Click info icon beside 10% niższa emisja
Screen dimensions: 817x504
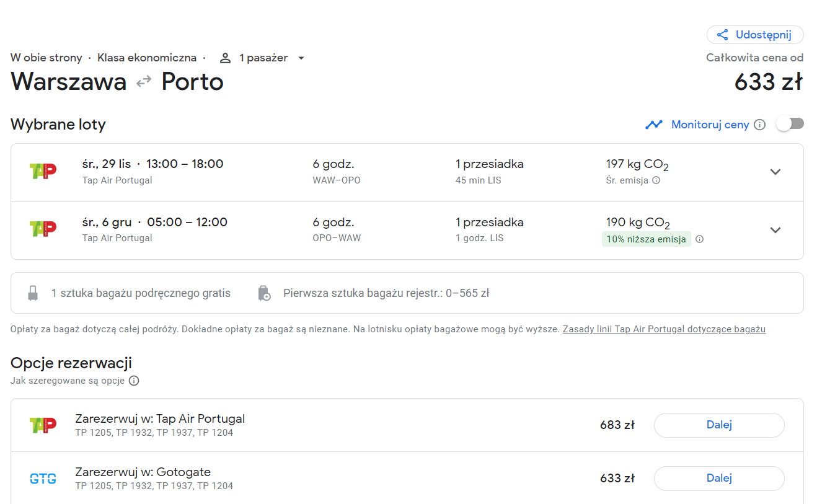point(699,239)
